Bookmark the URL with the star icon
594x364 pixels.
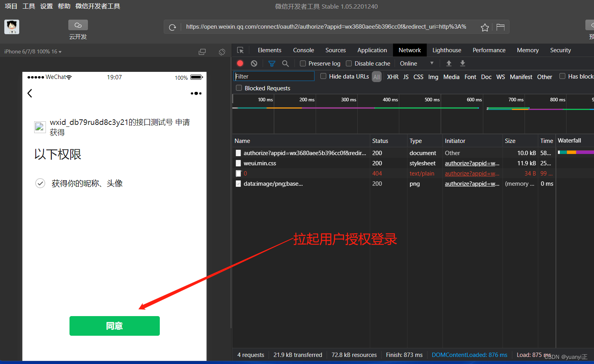point(485,27)
